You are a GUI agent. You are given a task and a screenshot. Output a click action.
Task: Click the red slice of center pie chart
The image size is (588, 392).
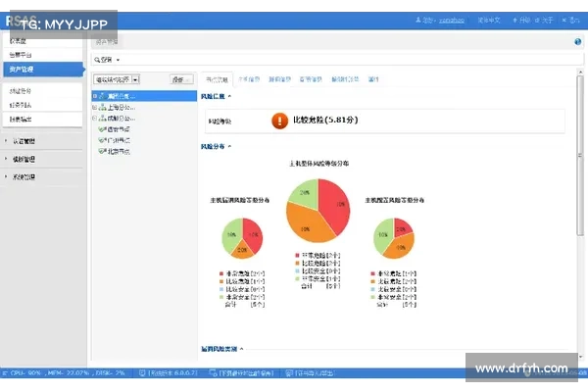coord(334,201)
